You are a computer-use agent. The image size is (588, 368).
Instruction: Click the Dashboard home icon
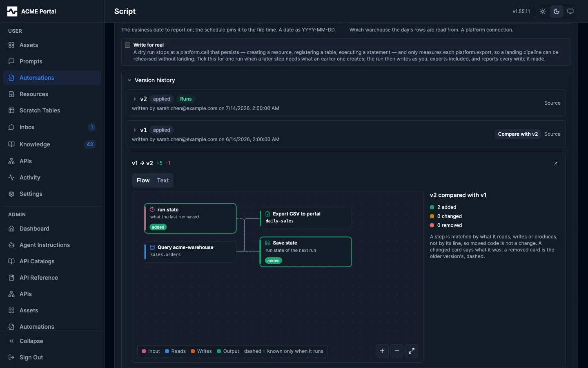pyautogui.click(x=11, y=229)
